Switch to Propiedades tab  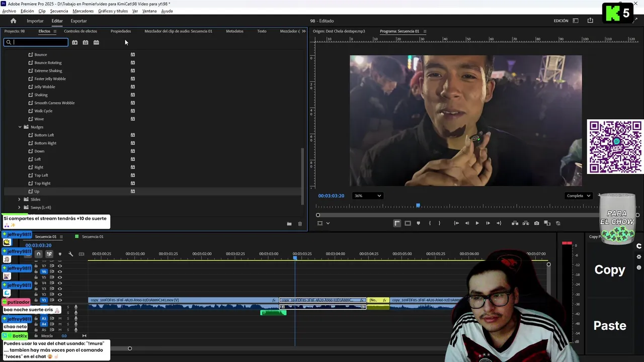(x=121, y=31)
